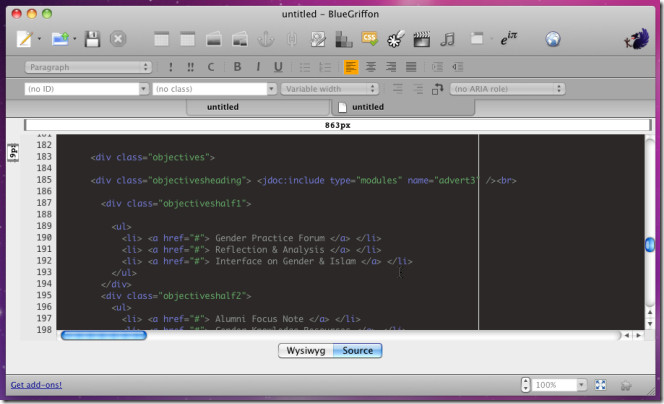Click the Get add-ons! link

[x=36, y=385]
